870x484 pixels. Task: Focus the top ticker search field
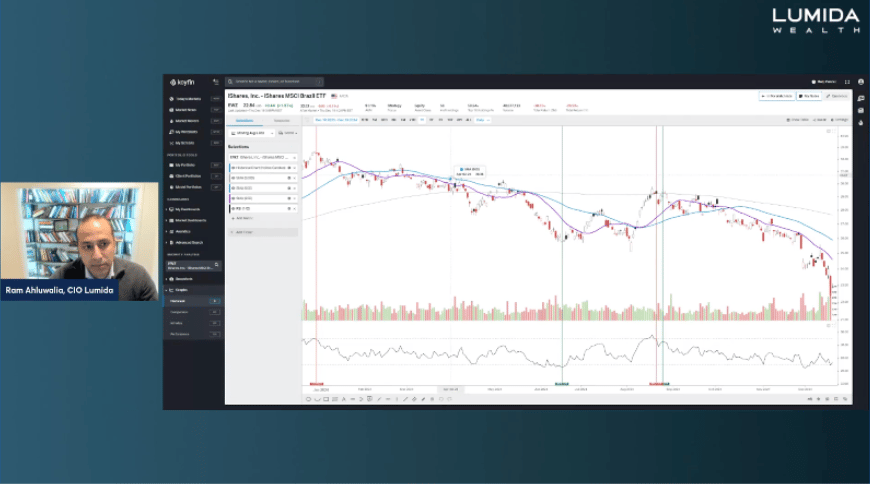pos(275,82)
